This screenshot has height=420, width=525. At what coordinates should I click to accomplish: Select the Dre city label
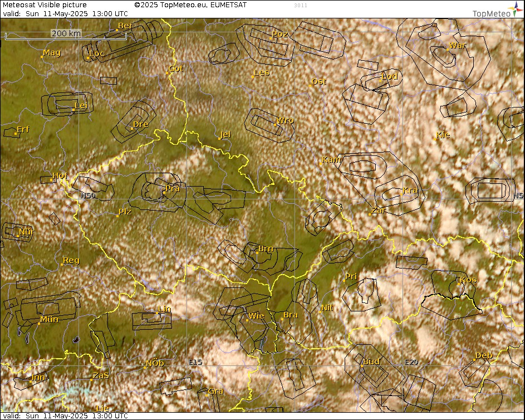point(141,124)
